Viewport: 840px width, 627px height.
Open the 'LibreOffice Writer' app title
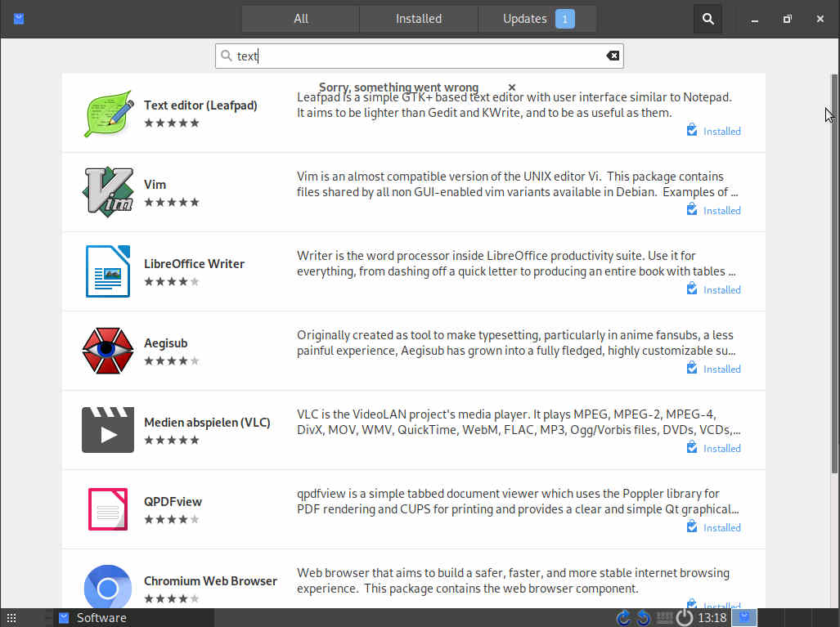point(194,263)
